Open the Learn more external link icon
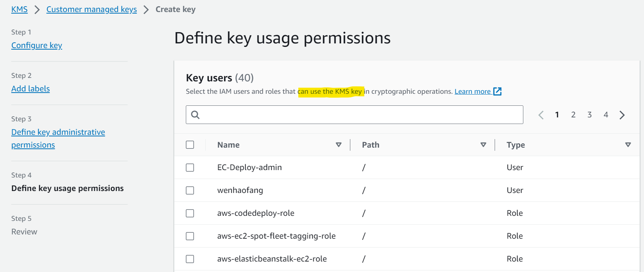Image resolution: width=644 pixels, height=272 pixels. coord(497,91)
